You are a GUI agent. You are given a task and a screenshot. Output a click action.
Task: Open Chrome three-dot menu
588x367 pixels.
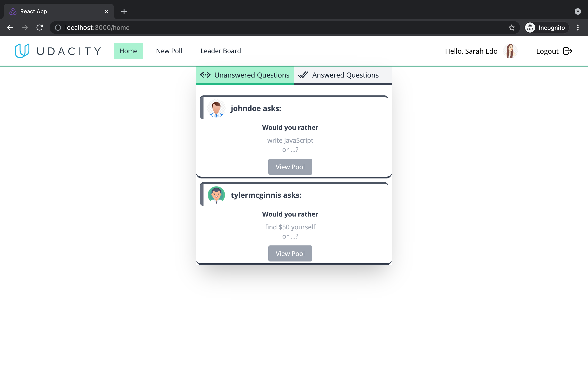click(578, 28)
